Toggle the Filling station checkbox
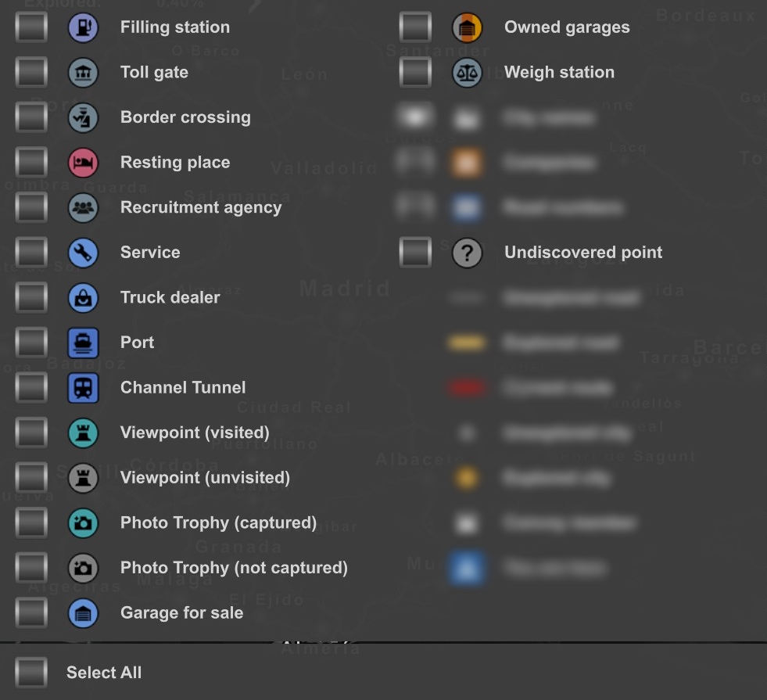 coord(31,27)
